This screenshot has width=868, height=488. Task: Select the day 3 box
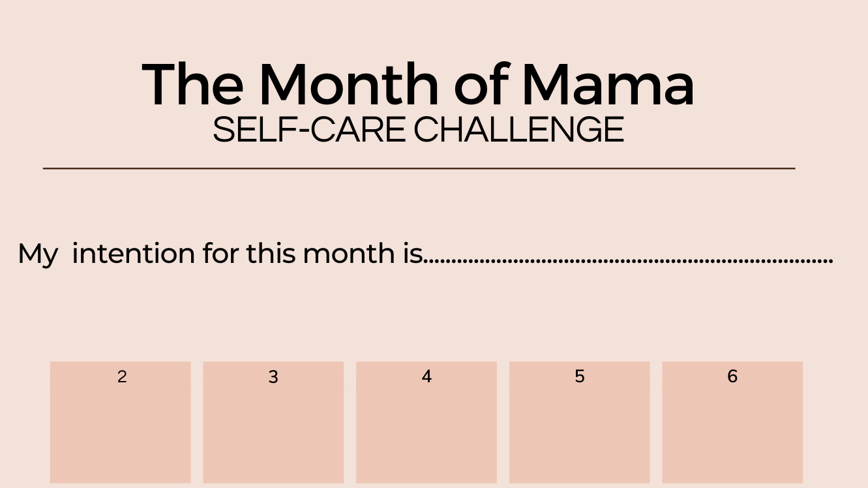click(x=273, y=431)
